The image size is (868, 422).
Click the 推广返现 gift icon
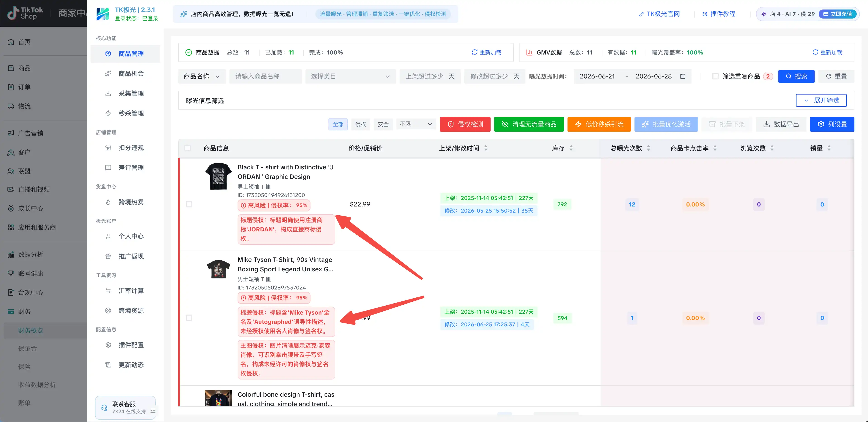tap(108, 256)
